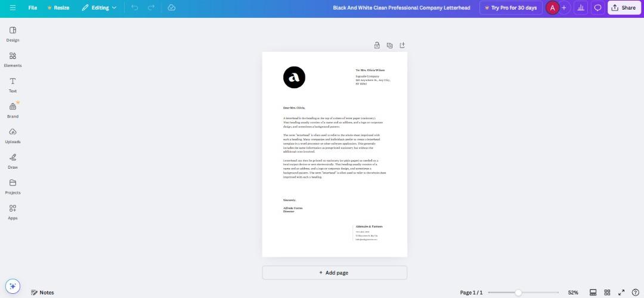Select the 'Aldenaire & Partners' footer text
Viewport: 644px width, 298px height.
click(369, 226)
